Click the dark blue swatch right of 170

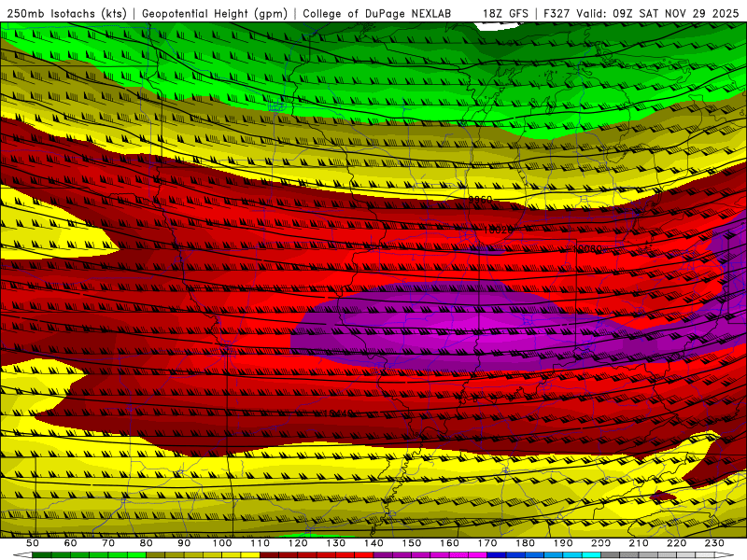click(497, 555)
